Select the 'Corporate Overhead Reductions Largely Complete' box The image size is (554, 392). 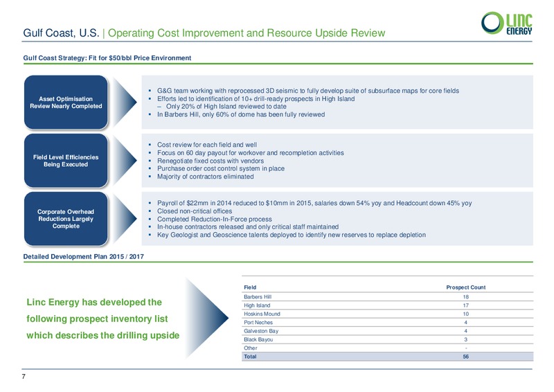click(66, 219)
